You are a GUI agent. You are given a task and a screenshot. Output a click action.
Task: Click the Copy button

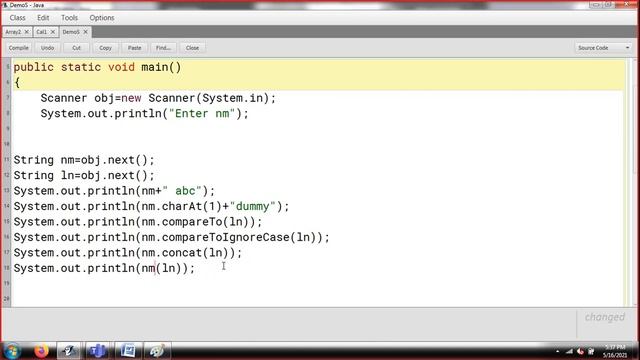tap(105, 48)
